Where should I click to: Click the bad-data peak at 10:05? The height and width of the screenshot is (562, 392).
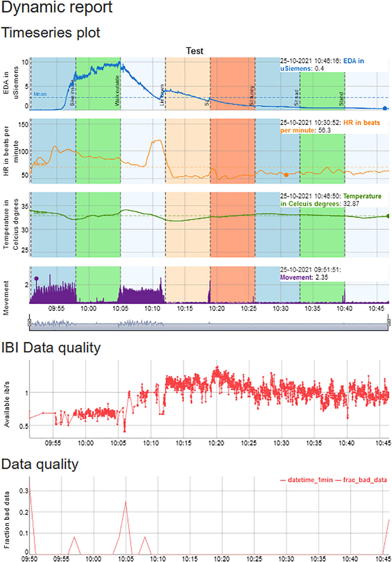click(x=126, y=502)
